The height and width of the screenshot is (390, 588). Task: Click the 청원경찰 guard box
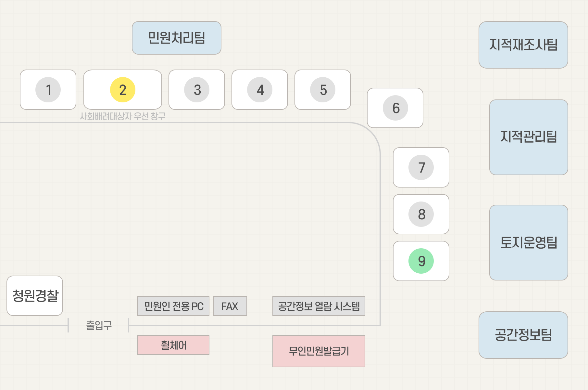tap(35, 296)
